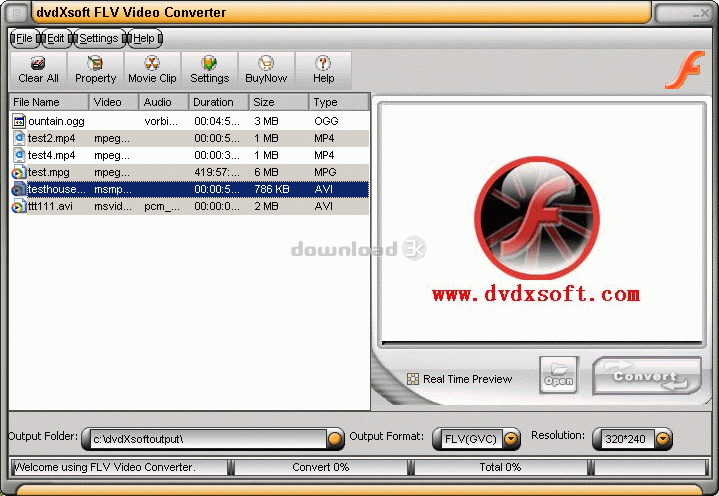Image resolution: width=719 pixels, height=496 pixels.
Task: Click the 786 KB size cell
Action: click(271, 189)
